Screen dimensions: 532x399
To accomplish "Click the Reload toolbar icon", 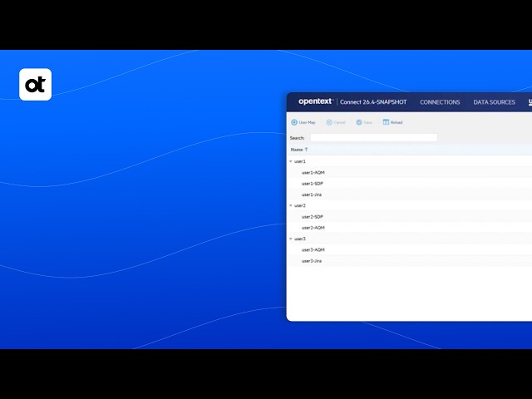I will click(386, 122).
